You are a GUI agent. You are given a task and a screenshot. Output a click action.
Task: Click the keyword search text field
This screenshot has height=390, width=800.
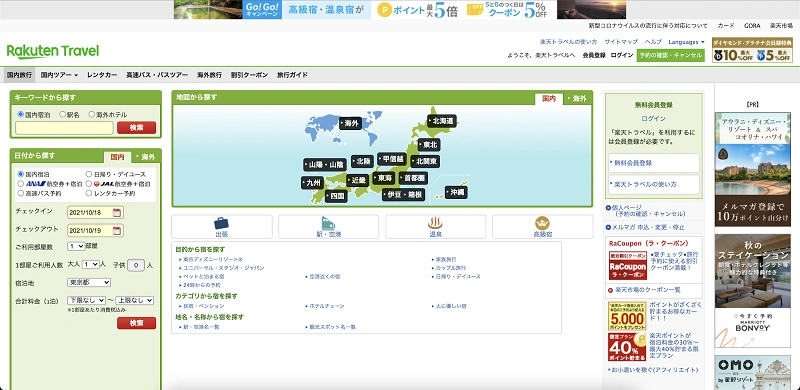[64, 128]
